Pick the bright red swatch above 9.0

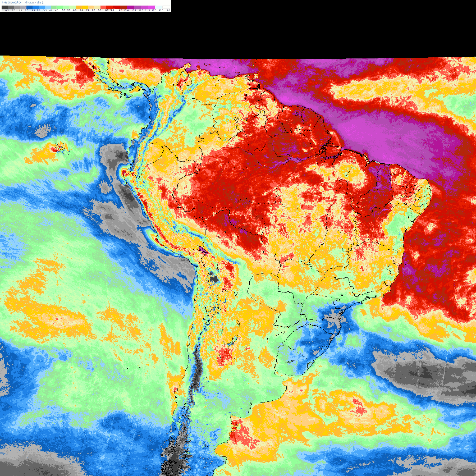point(110,7)
